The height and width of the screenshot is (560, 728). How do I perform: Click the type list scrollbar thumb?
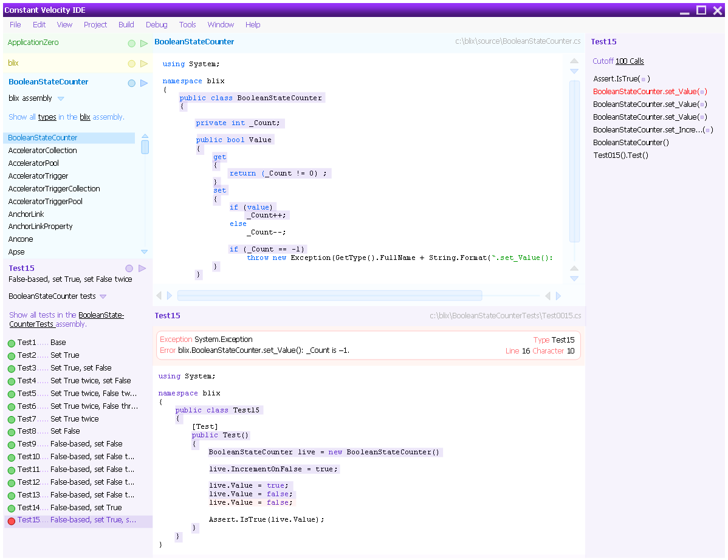(x=145, y=147)
